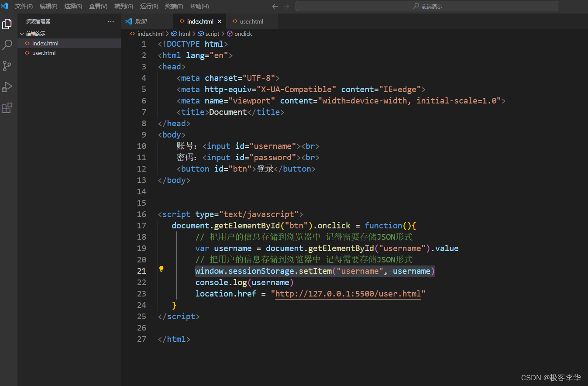The height and width of the screenshot is (386, 588).
Task: Open the Run and Debug view
Action: pyautogui.click(x=7, y=87)
